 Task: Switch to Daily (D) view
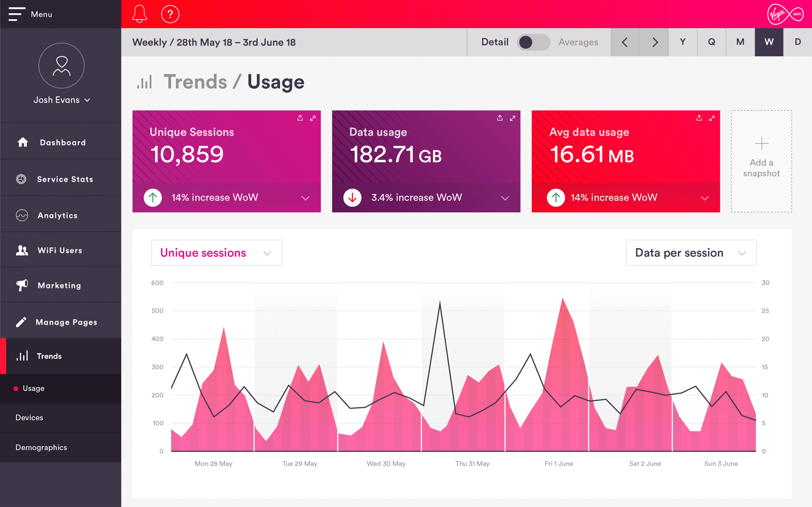click(x=798, y=42)
